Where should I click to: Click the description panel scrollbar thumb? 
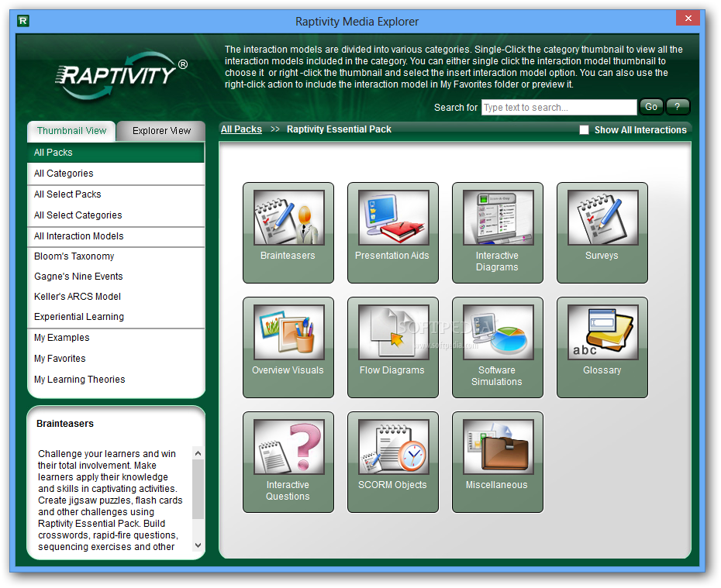(x=198, y=488)
